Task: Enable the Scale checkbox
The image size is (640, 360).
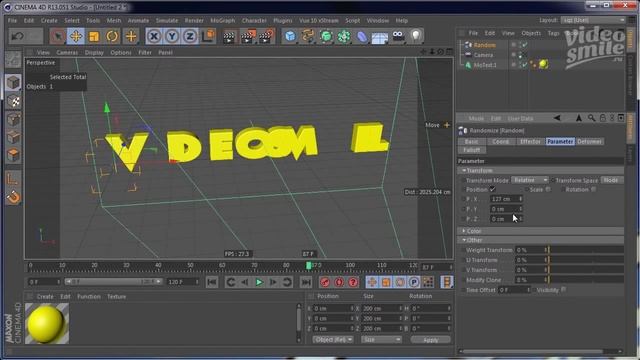Action: [548, 189]
